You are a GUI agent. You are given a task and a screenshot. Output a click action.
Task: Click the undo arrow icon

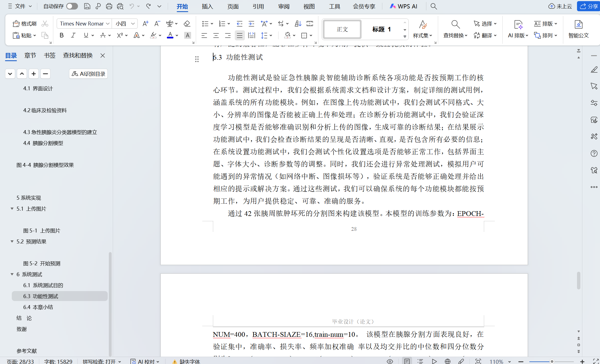pyautogui.click(x=132, y=6)
